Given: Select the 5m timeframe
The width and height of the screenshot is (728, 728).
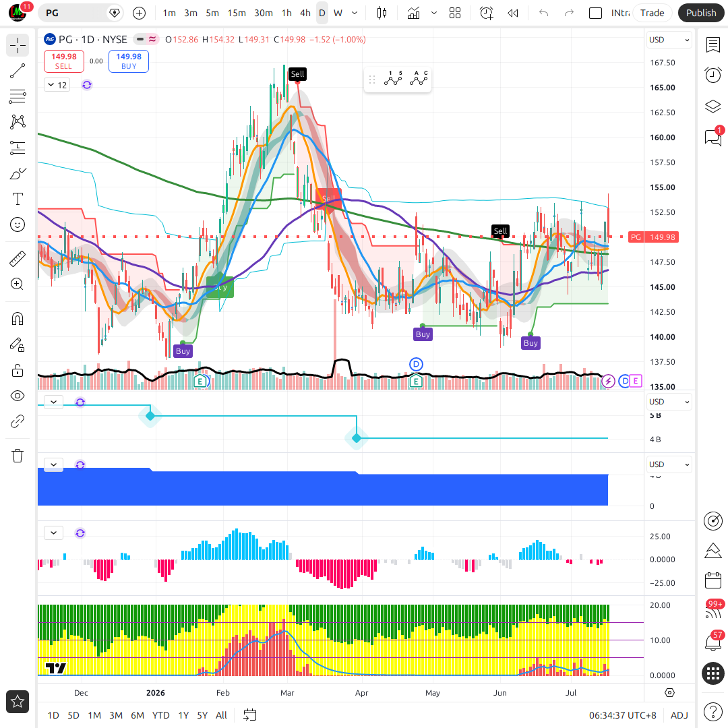Looking at the screenshot, I should pos(212,13).
